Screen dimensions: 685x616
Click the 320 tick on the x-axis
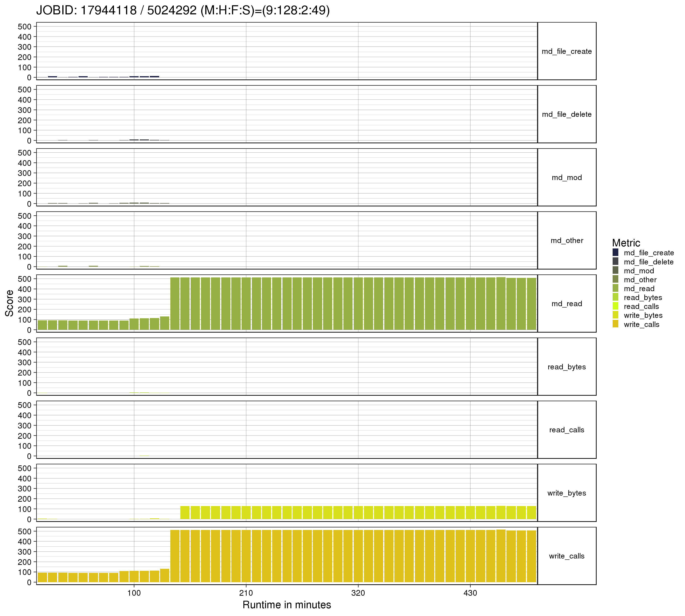(358, 593)
